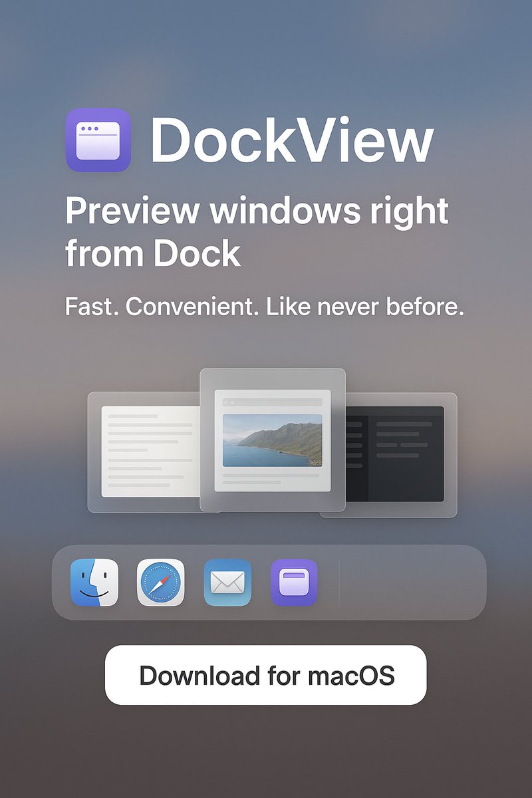Image resolution: width=532 pixels, height=798 pixels.
Task: Click the mountain coastline photo
Action: [x=273, y=439]
